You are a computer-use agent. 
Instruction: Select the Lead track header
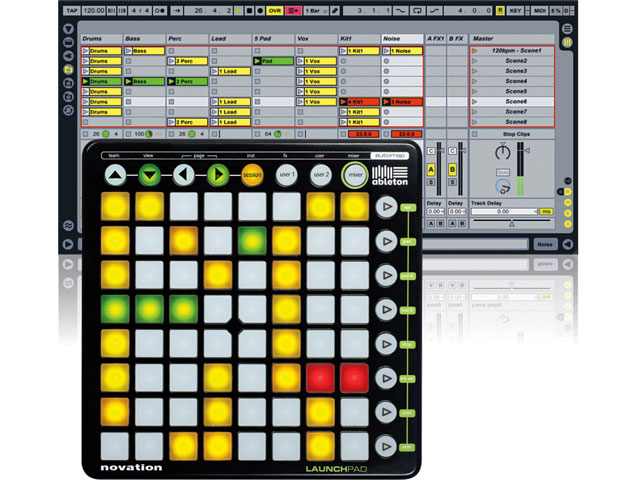[x=230, y=39]
